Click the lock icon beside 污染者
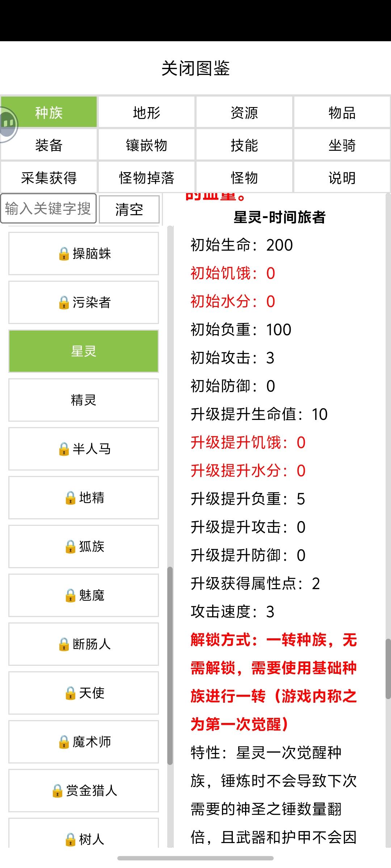391x868 pixels. (x=64, y=303)
